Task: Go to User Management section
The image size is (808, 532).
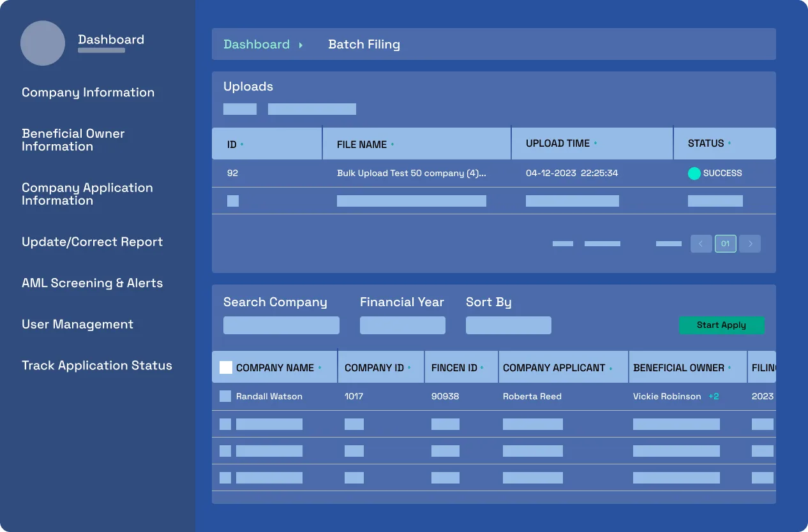Action: 77,324
